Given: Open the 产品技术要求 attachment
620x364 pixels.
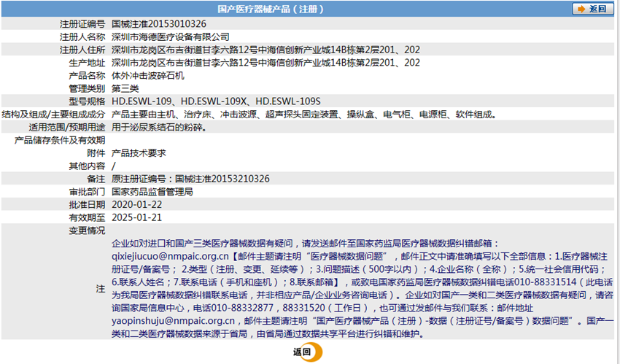Looking at the screenshot, I should pyautogui.click(x=139, y=153).
